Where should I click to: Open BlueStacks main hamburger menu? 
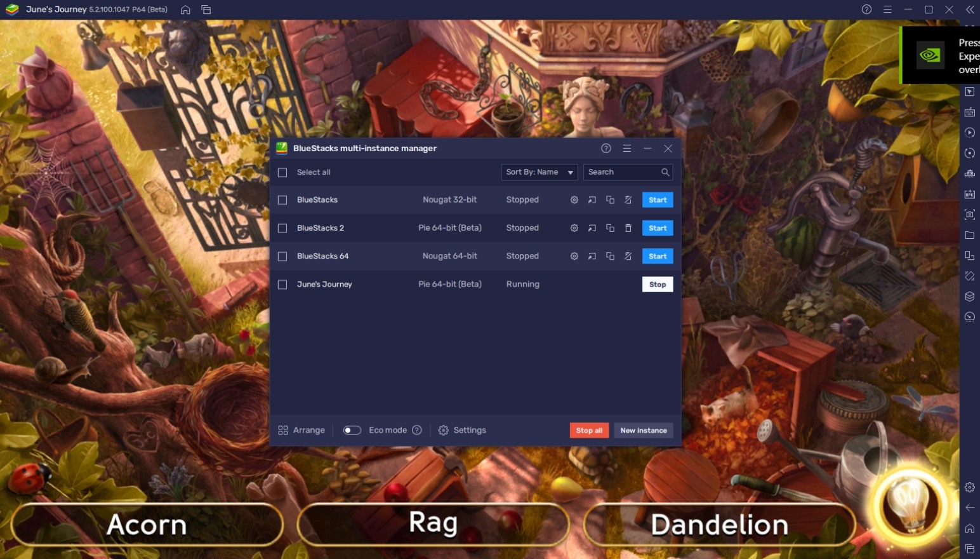click(887, 10)
